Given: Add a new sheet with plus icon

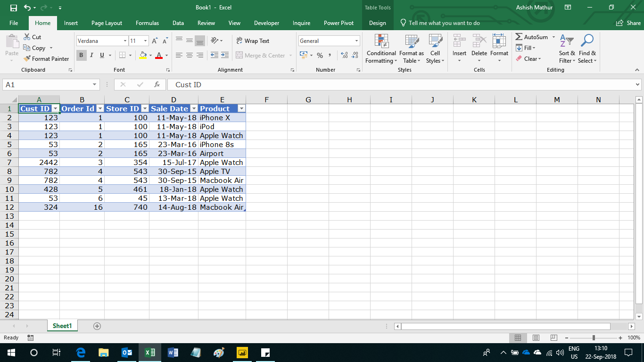Looking at the screenshot, I should click(x=97, y=326).
